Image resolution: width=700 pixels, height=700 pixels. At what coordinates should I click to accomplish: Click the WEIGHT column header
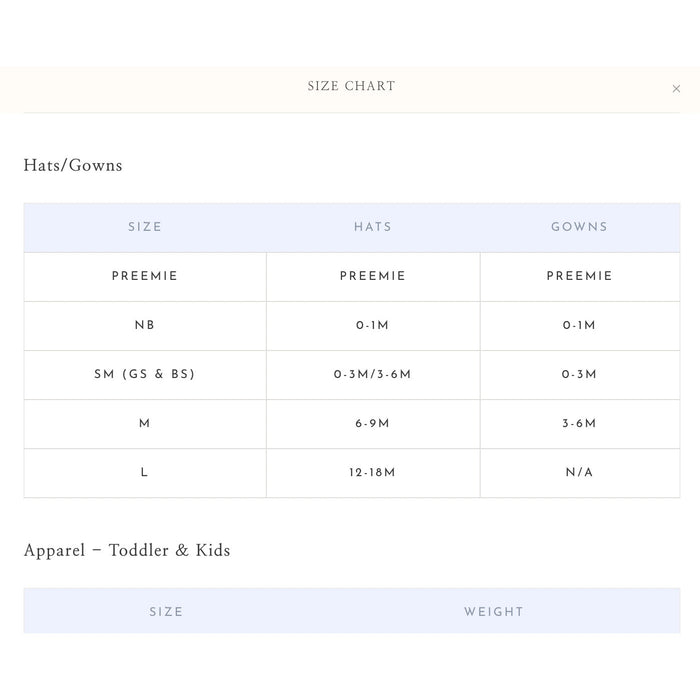494,612
